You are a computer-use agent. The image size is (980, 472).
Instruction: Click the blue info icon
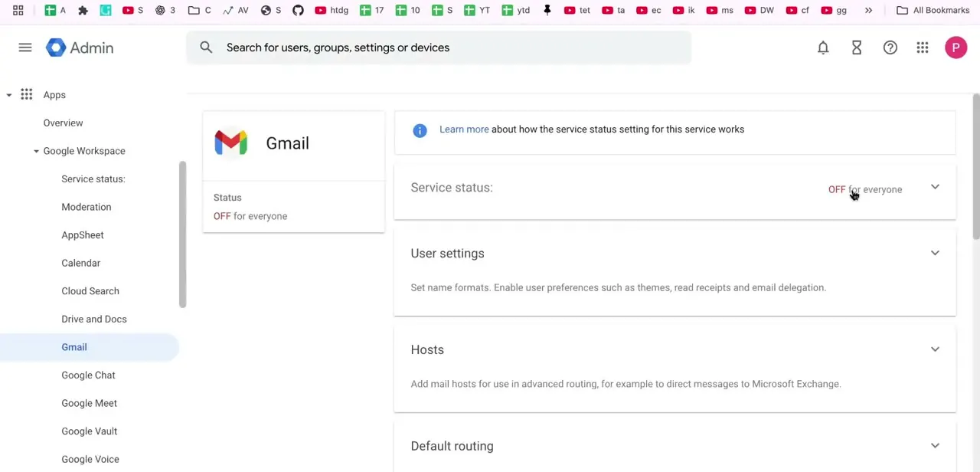(420, 130)
